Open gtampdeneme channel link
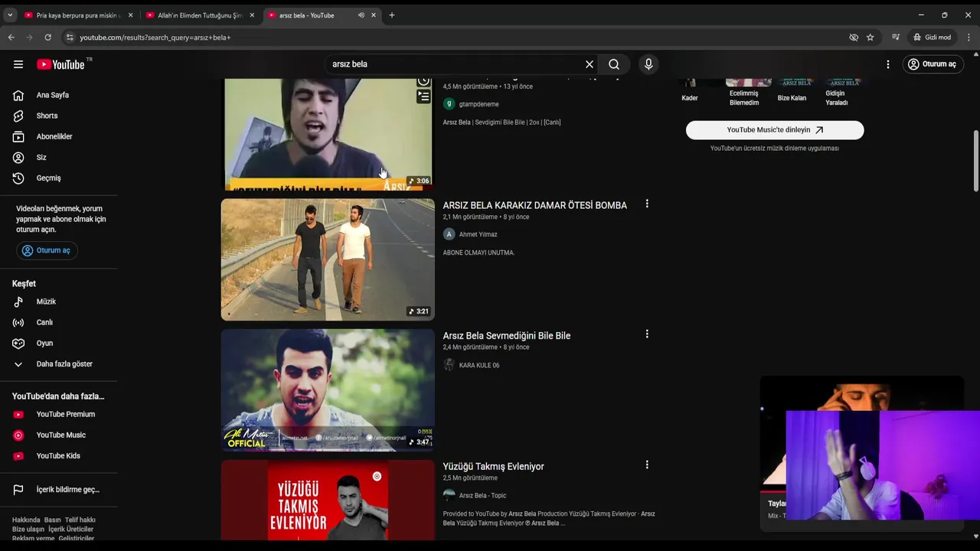This screenshot has width=980, height=551. point(479,104)
